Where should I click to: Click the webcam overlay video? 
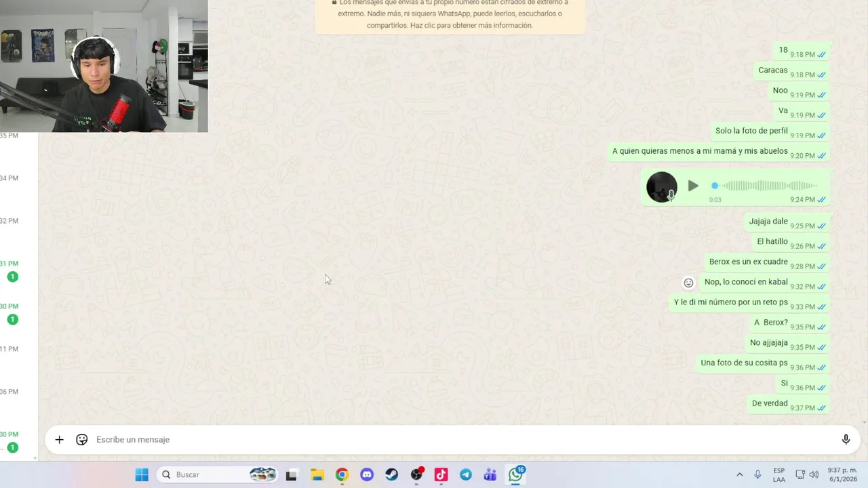click(104, 66)
